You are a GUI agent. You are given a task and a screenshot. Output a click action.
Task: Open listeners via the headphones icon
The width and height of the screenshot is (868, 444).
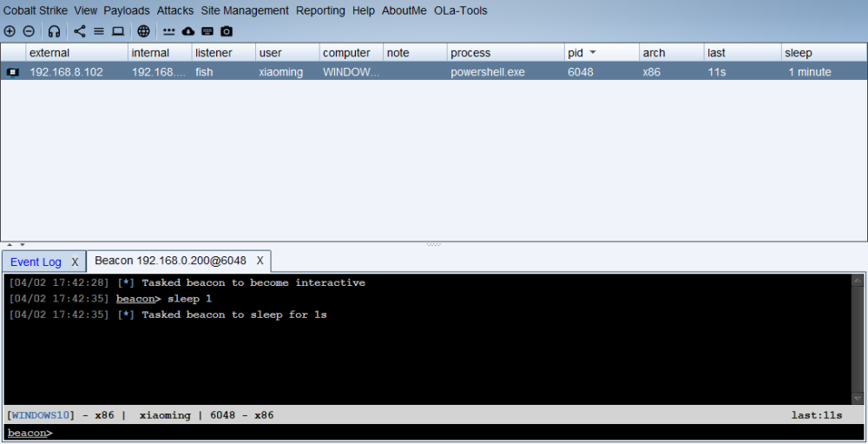pyautogui.click(x=54, y=31)
